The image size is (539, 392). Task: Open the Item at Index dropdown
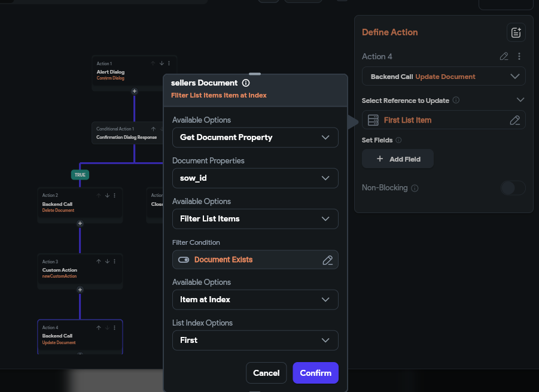pyautogui.click(x=255, y=300)
